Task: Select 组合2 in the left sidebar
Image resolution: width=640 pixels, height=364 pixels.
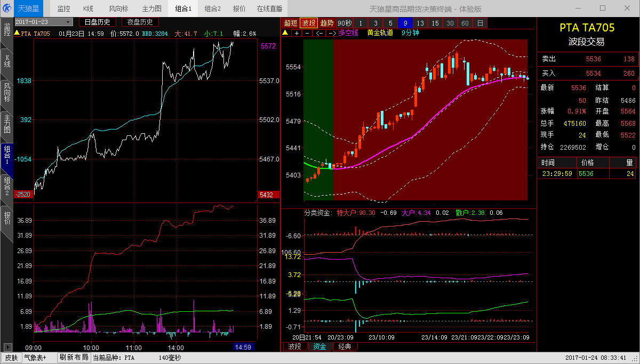Action: [7, 187]
